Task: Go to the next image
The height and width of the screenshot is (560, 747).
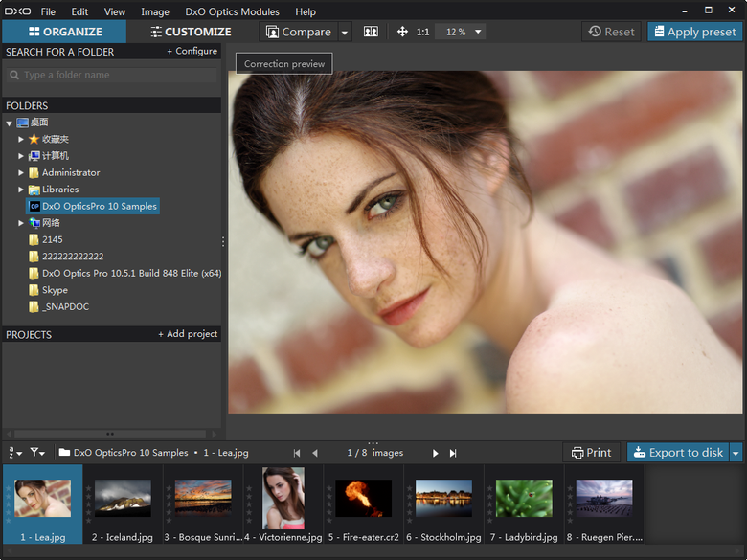Action: click(435, 453)
